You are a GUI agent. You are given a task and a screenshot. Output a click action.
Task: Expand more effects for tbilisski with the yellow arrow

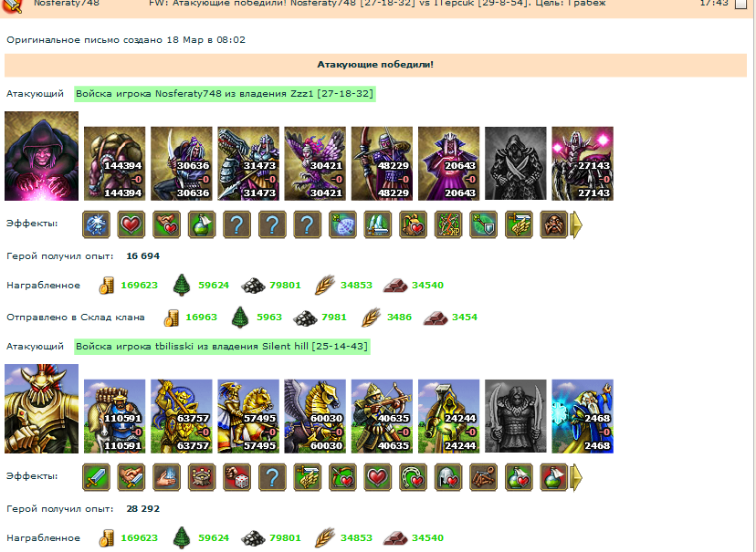576,477
